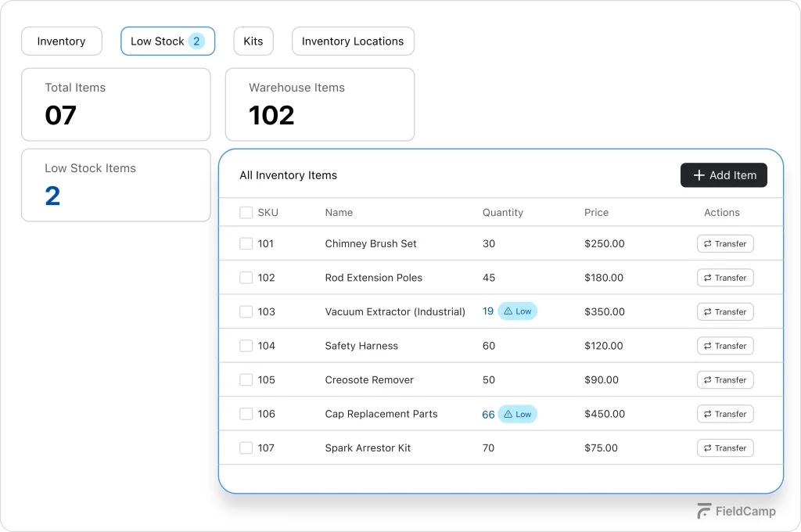Click the Low badge next to quantity 19
Viewport: 801px width, 532px height.
coord(518,311)
